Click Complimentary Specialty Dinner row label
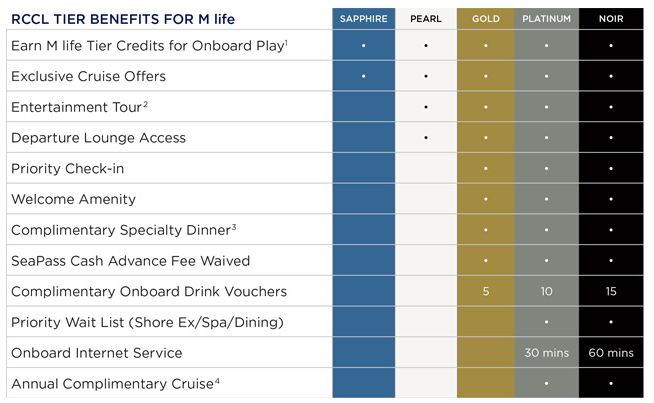 (x=123, y=230)
